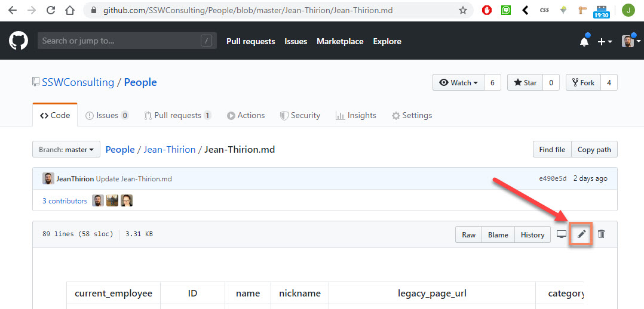644x309 pixels.
Task: Click the Copy path button
Action: [x=594, y=150]
